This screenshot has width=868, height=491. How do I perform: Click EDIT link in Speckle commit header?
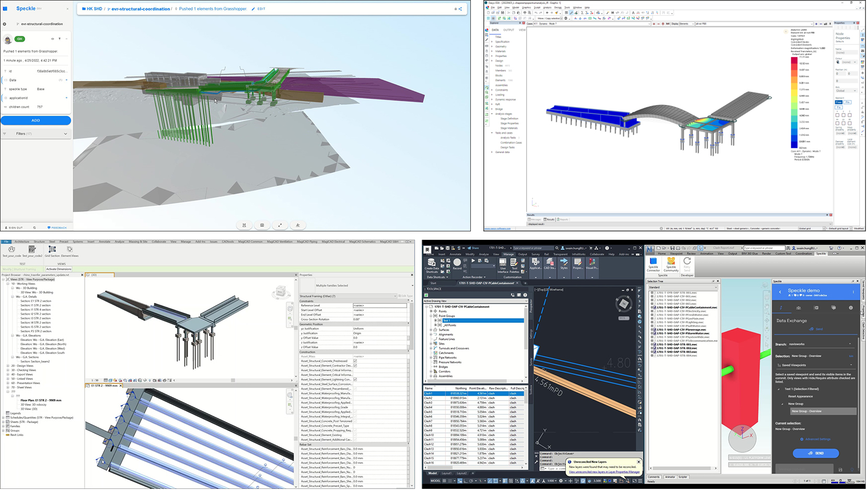click(x=259, y=9)
